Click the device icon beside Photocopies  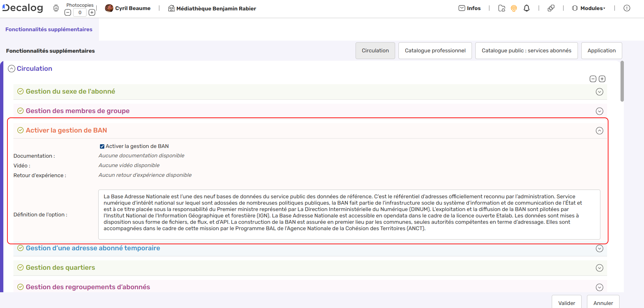coord(56,8)
